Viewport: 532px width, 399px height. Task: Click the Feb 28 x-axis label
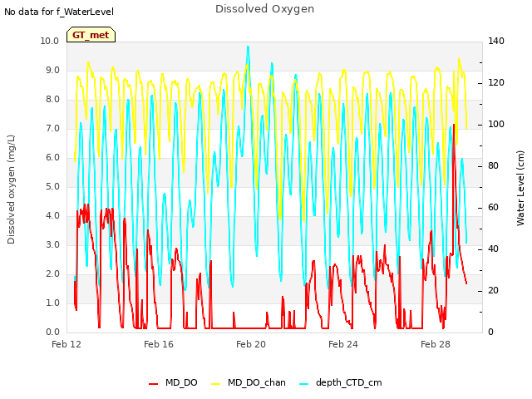(x=436, y=344)
